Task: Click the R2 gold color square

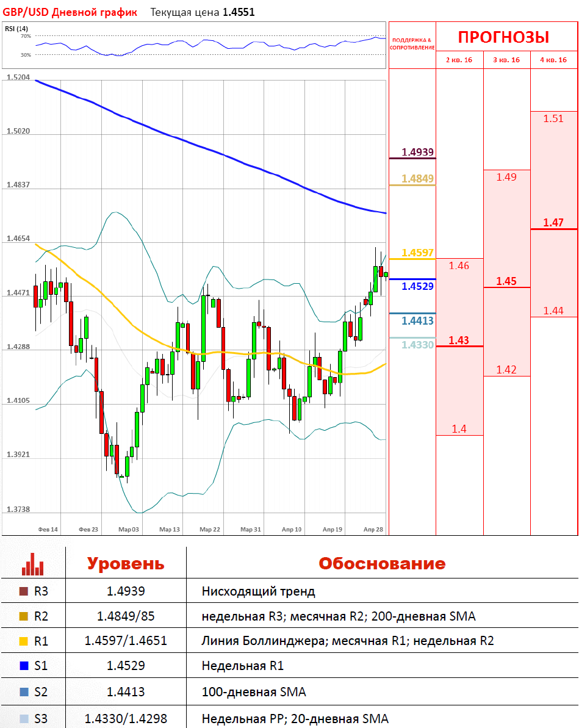Action: pos(24,616)
